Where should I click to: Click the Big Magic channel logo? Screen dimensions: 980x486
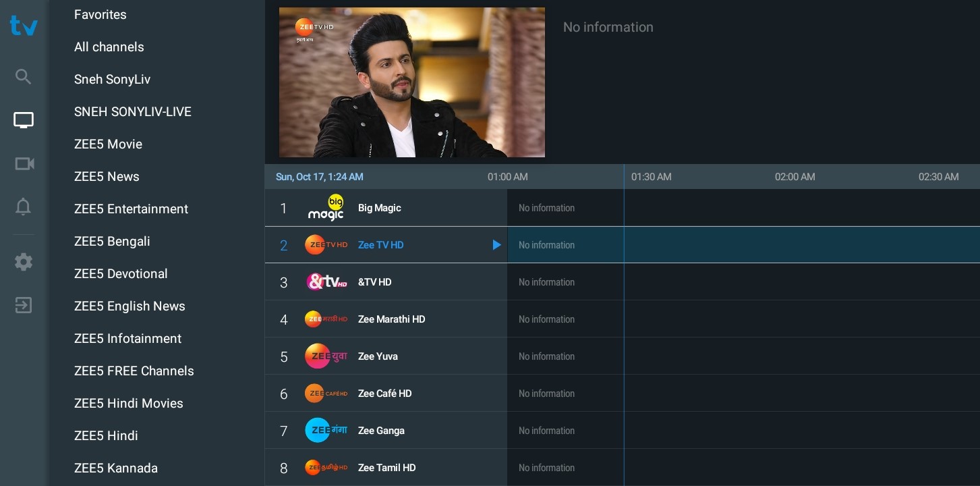click(326, 208)
